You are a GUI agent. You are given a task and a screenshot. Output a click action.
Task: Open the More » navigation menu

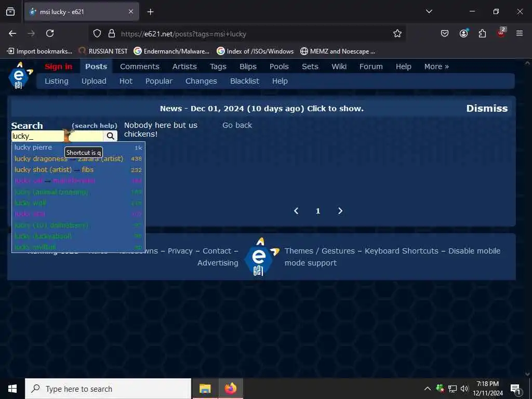436,66
